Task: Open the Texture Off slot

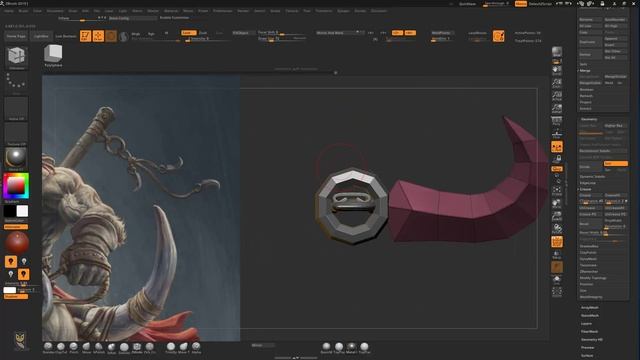Action: point(16,134)
